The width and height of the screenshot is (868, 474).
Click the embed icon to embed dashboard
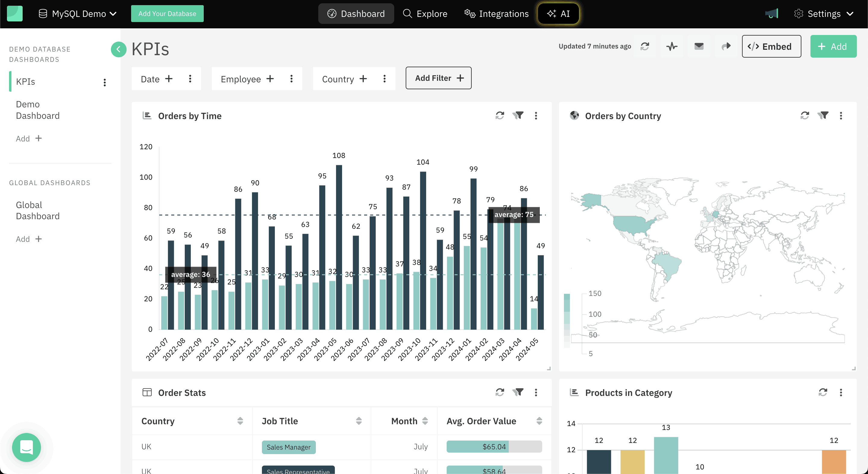[x=771, y=46]
